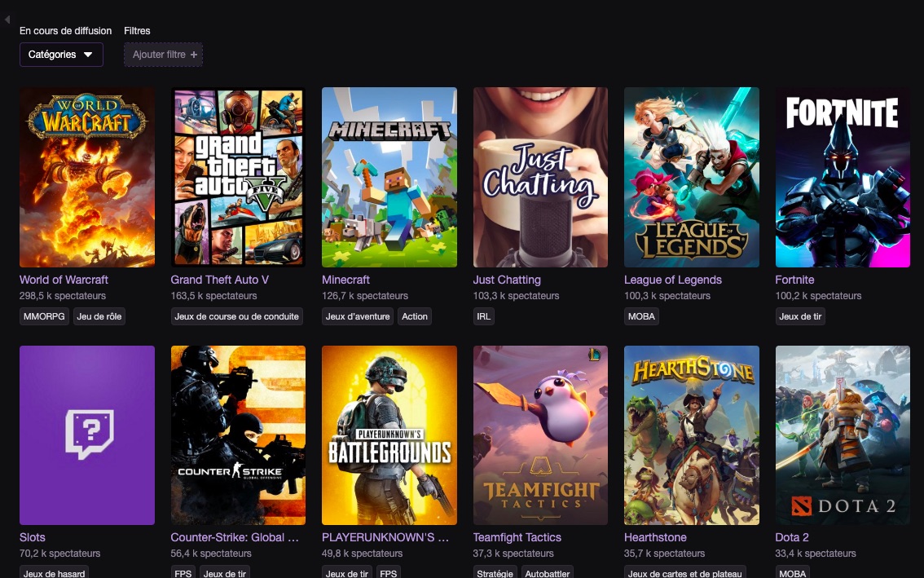Open the Battlegrounds cover art
This screenshot has width=924, height=578.
coord(389,435)
